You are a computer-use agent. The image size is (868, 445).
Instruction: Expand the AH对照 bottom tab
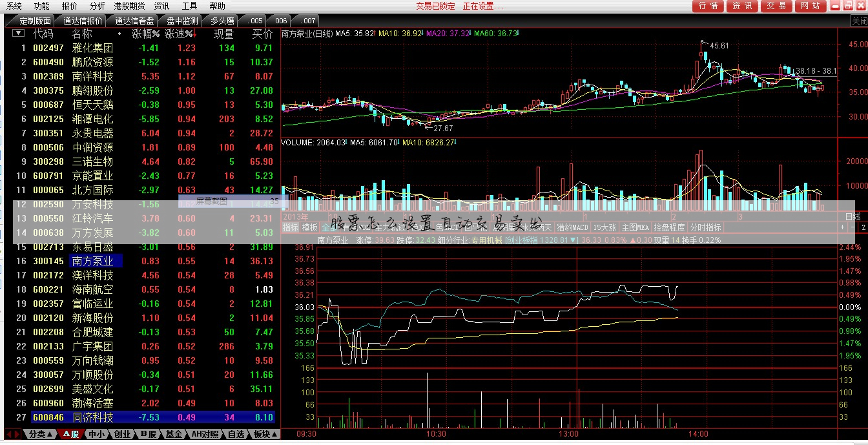(x=205, y=434)
